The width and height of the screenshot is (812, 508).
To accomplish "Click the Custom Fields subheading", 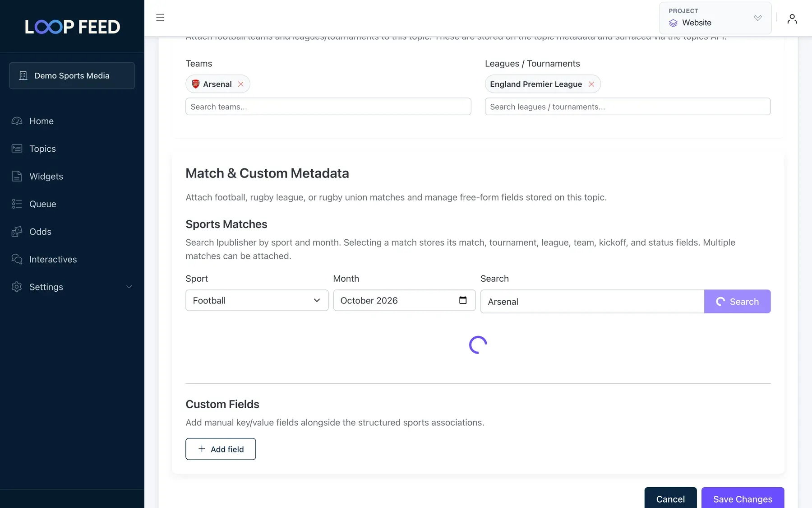I will (x=222, y=404).
